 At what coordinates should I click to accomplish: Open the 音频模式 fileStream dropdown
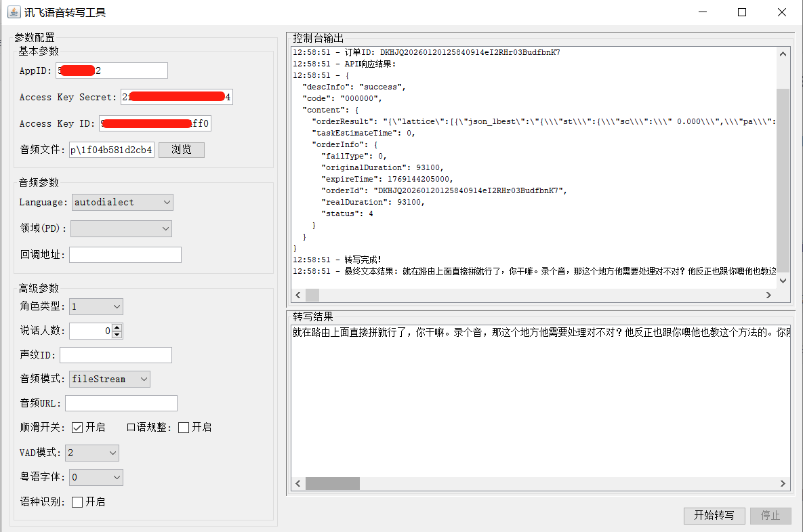click(110, 380)
